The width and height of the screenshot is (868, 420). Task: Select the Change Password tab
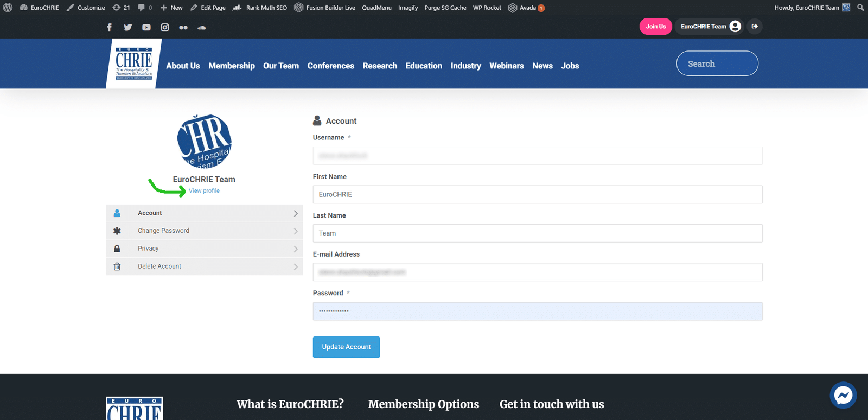(205, 231)
